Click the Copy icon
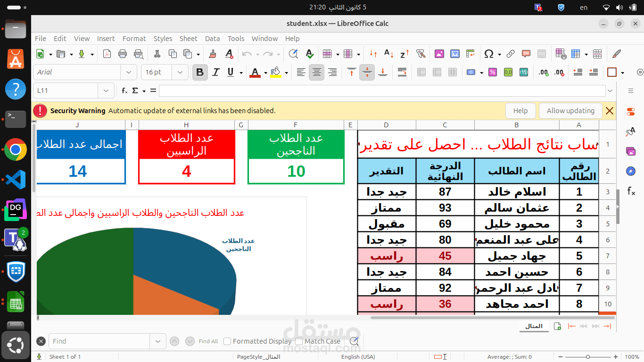The image size is (644, 362). [x=173, y=54]
